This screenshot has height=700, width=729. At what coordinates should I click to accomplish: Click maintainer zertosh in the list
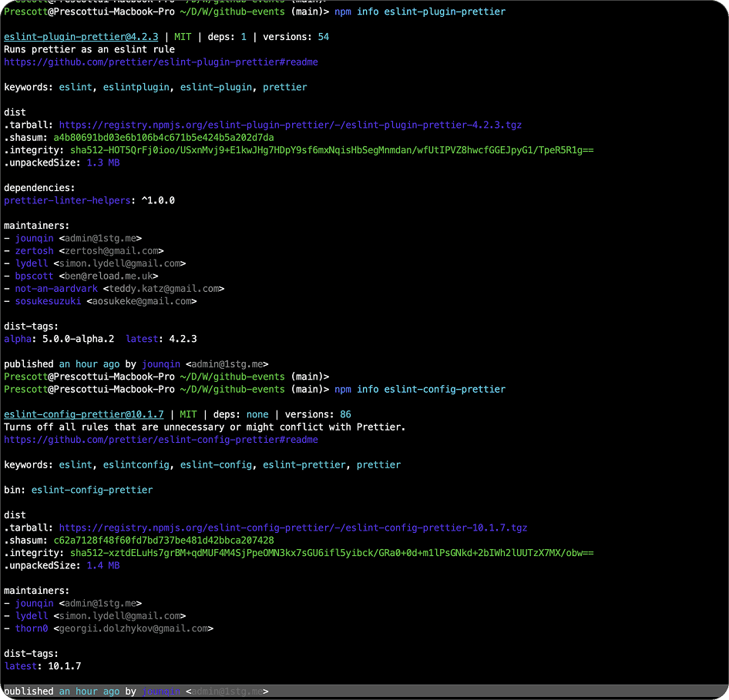(35, 251)
